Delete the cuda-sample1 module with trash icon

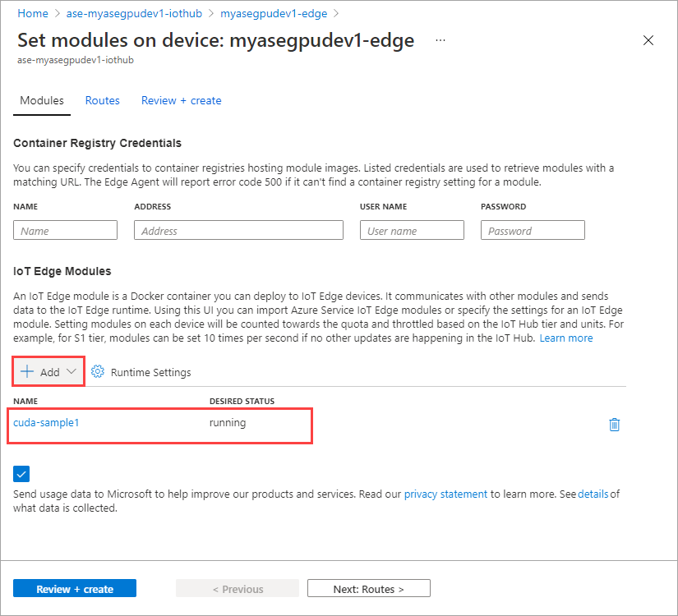[x=614, y=425]
